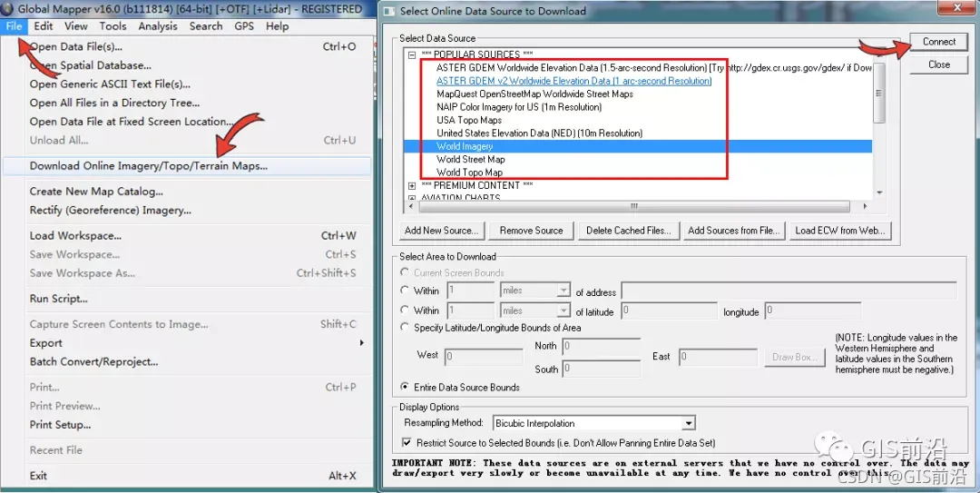This screenshot has width=980, height=493.
Task: Click Delete Cached Files button
Action: pyautogui.click(x=628, y=231)
